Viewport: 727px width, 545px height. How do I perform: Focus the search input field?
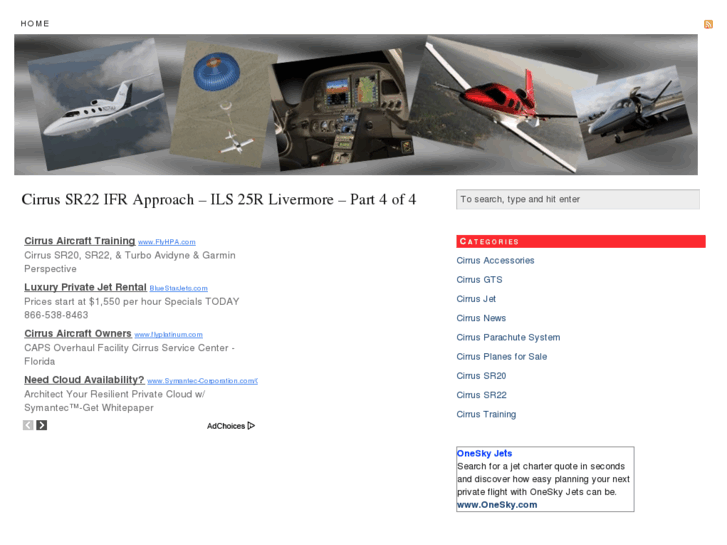click(578, 199)
